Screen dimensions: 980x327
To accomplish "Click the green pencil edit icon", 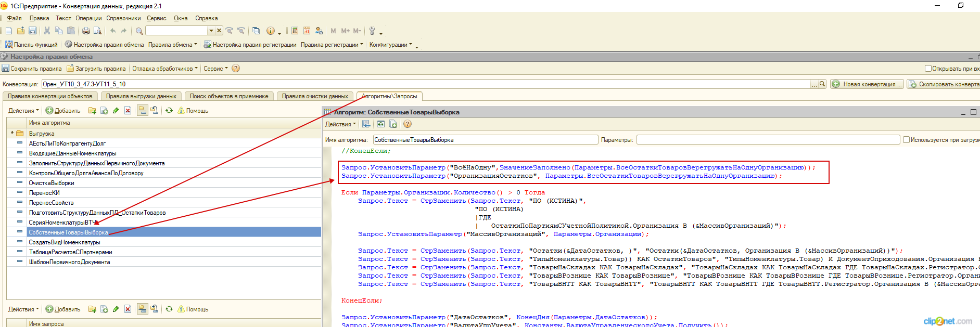I will [x=116, y=111].
